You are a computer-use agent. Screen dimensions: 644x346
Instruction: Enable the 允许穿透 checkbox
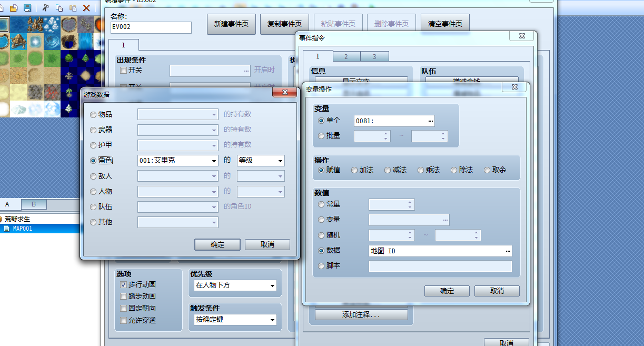click(124, 320)
